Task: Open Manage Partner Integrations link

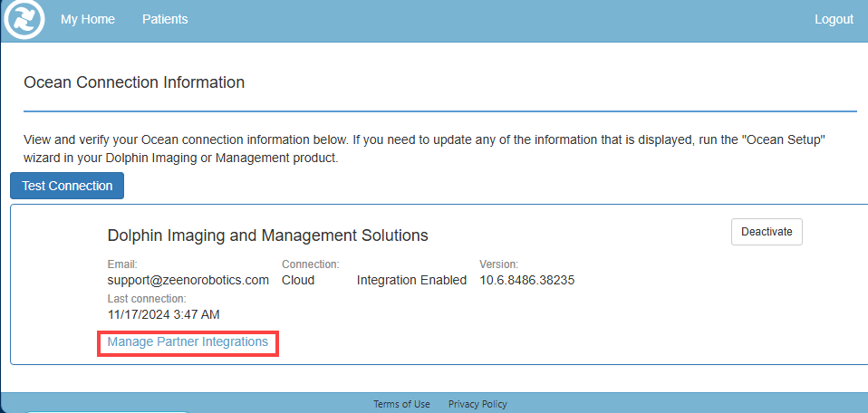Action: click(x=188, y=342)
